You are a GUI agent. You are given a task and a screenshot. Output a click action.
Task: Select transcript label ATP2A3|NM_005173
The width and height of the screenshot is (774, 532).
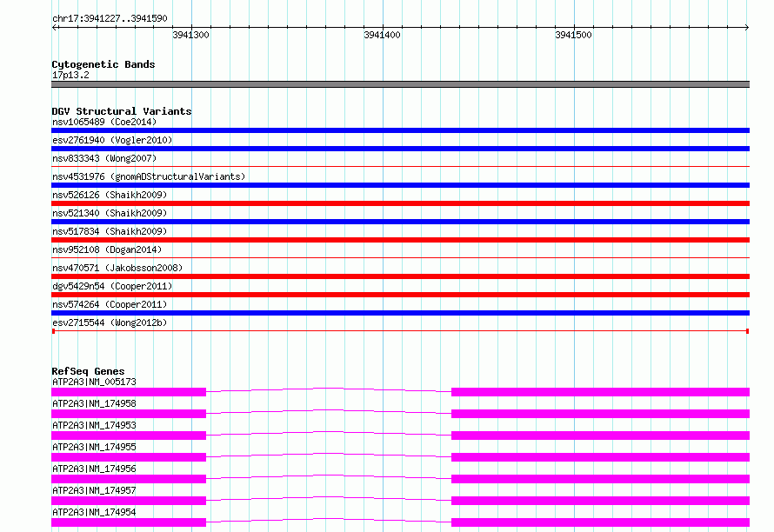click(x=94, y=382)
